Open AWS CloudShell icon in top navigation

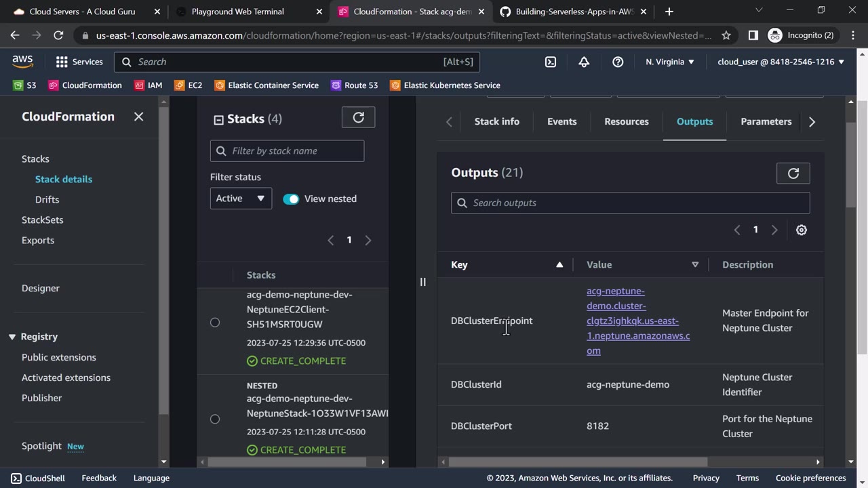coord(551,62)
